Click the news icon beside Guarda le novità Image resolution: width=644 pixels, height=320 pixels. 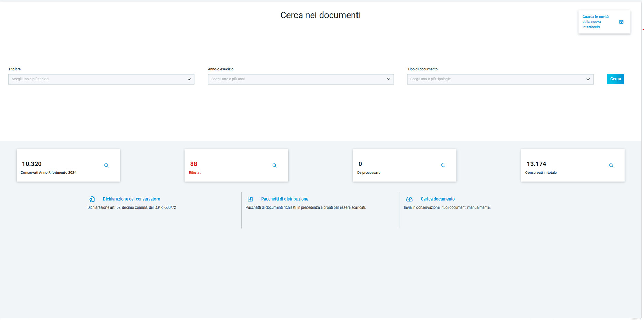coord(621,22)
